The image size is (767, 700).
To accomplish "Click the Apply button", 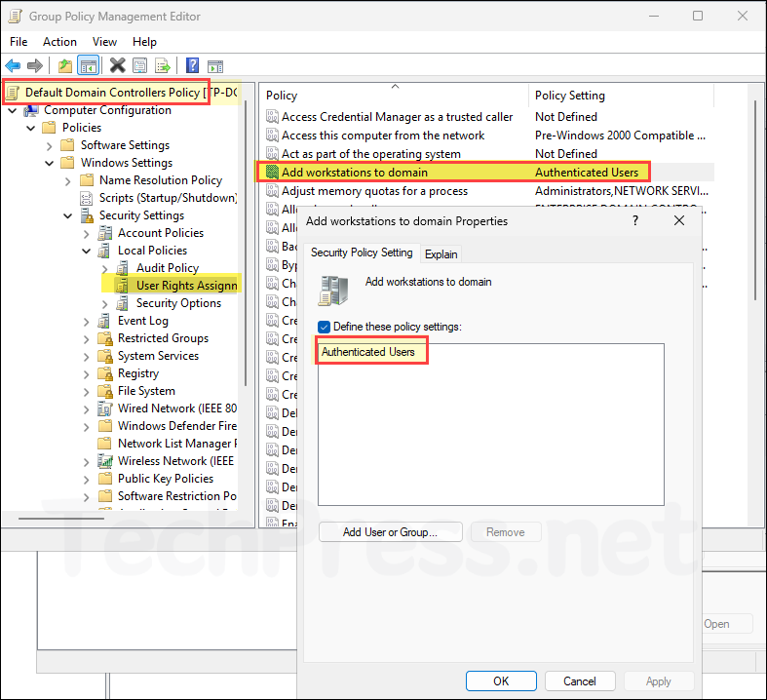I will 659,681.
